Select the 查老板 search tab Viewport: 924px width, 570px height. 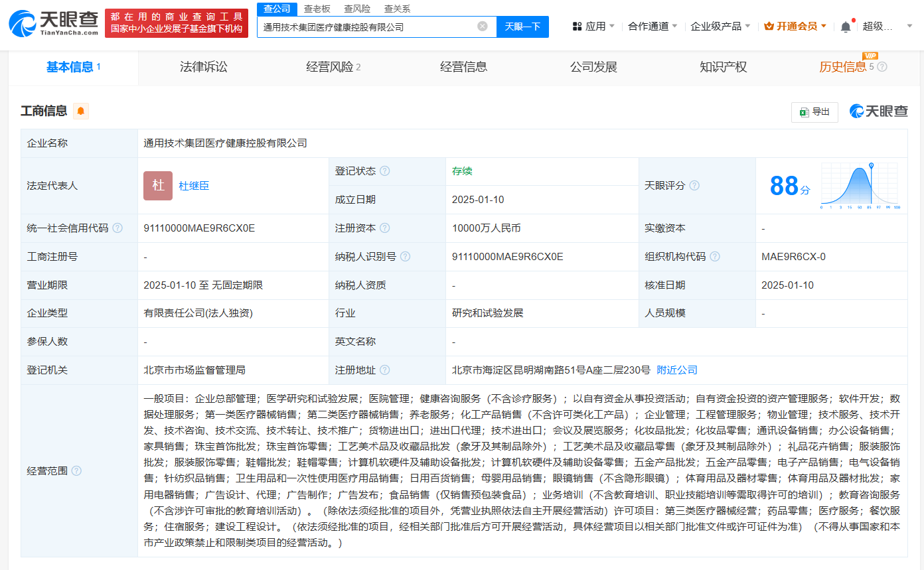pyautogui.click(x=317, y=9)
